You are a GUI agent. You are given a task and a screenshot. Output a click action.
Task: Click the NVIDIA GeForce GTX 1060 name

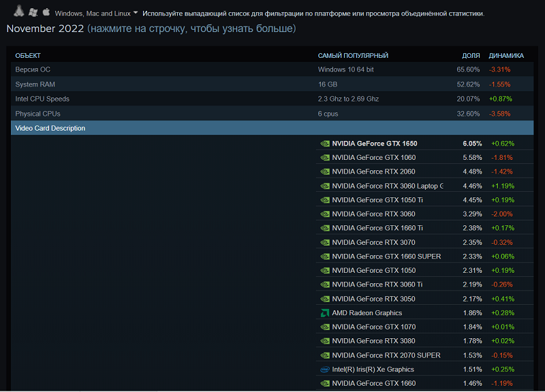click(x=373, y=158)
